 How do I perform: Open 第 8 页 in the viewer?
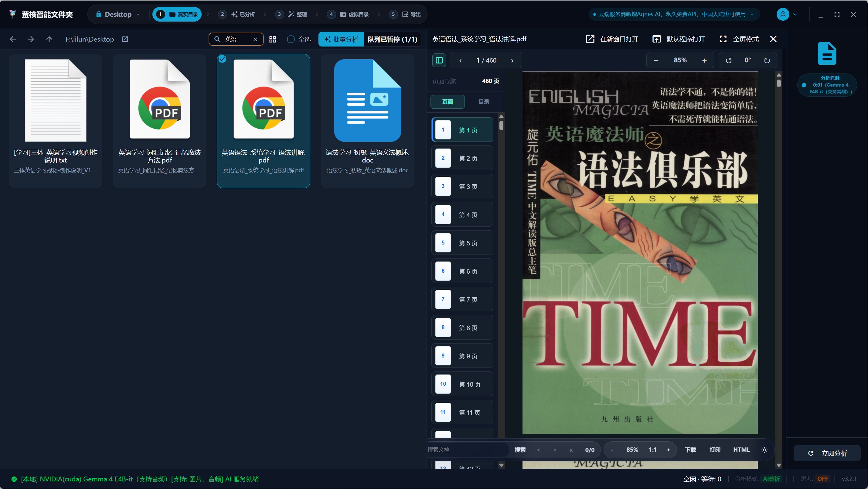(x=462, y=328)
